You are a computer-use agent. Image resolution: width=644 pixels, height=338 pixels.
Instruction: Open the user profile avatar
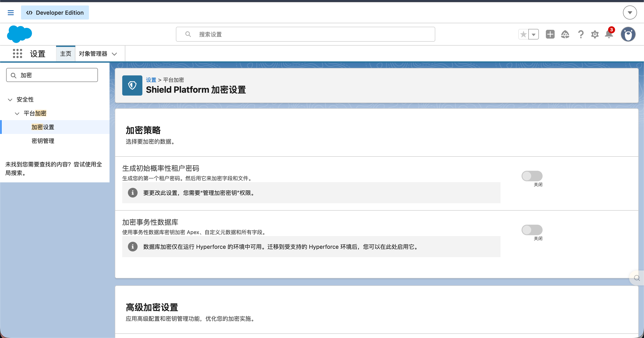pyautogui.click(x=628, y=34)
